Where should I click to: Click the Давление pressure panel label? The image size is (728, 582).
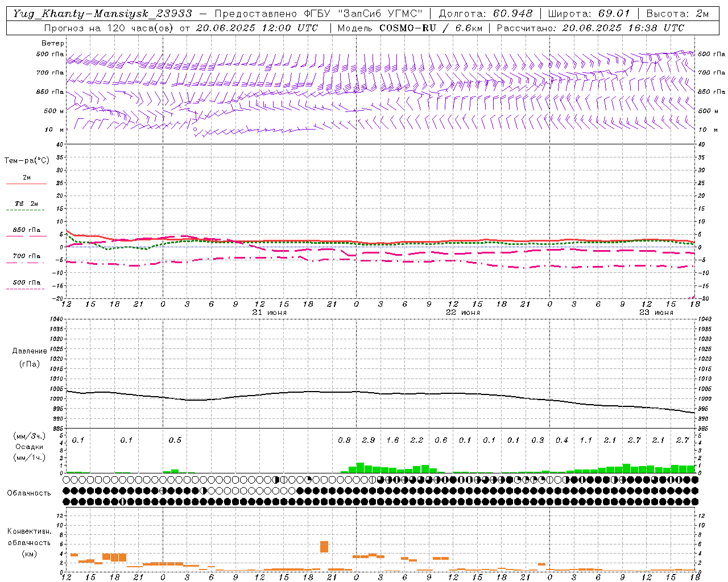(x=30, y=351)
